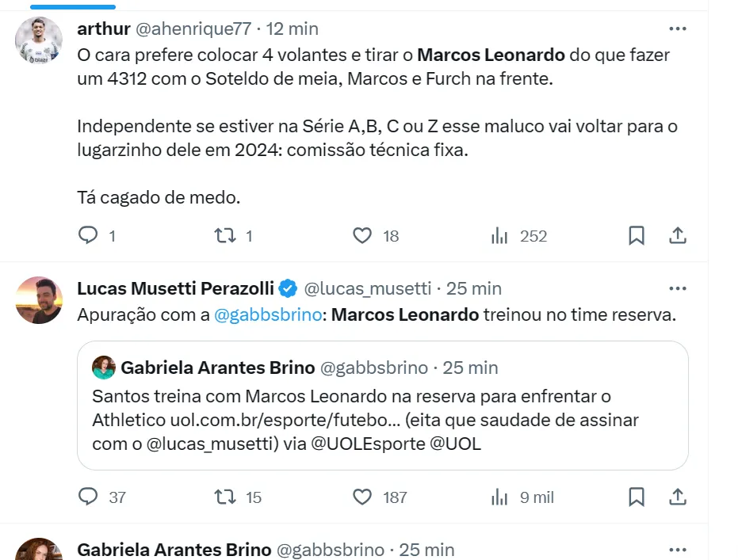The width and height of the screenshot is (738, 560).
Task: Open Lucas Musetti Perazolli's profile picture
Action: tap(39, 299)
